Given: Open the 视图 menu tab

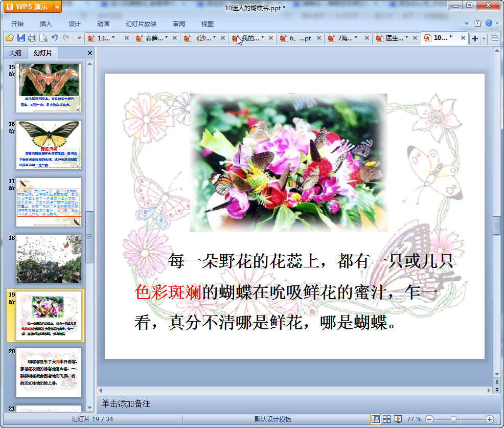Looking at the screenshot, I should tap(208, 24).
